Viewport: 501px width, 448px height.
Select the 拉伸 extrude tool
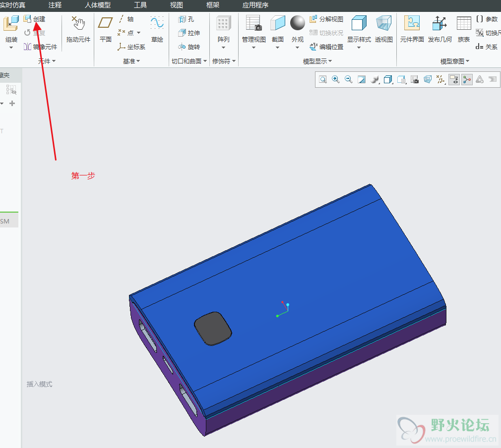189,33
